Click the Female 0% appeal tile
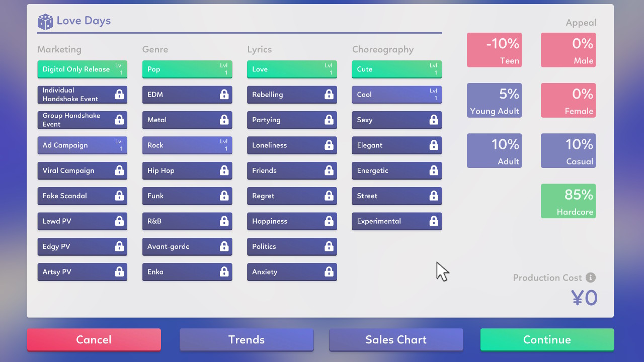Screen dimensions: 644x362 (569, 100)
